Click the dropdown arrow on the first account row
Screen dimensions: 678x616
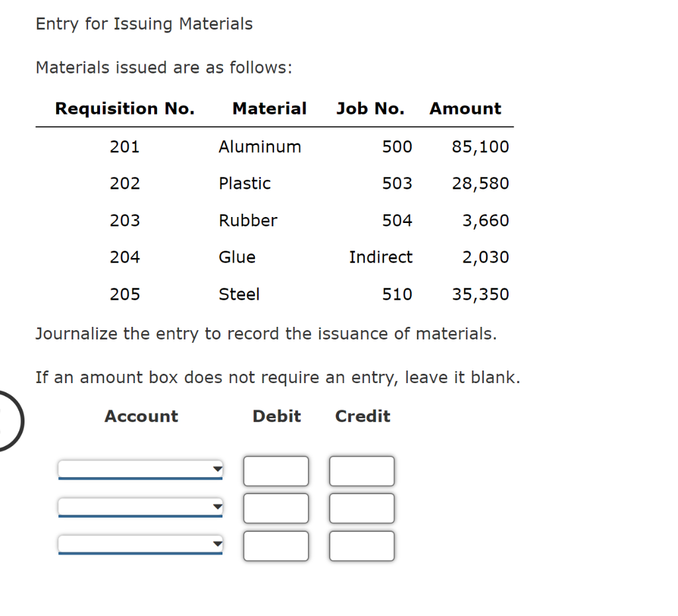217,470
